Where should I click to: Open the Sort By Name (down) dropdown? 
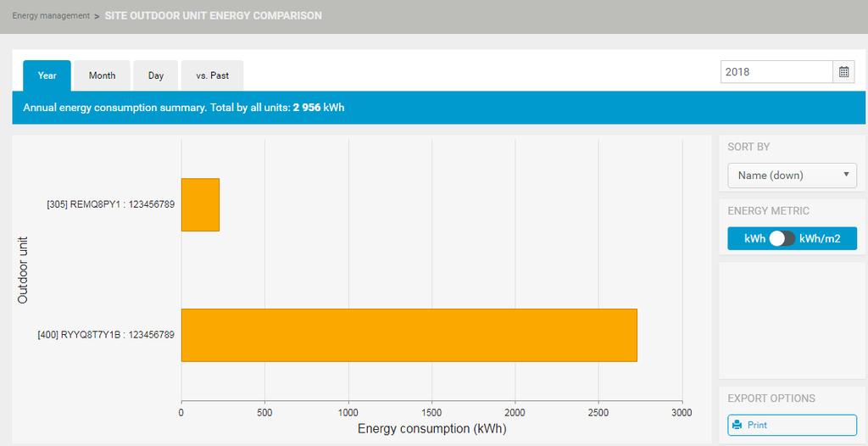tap(793, 176)
